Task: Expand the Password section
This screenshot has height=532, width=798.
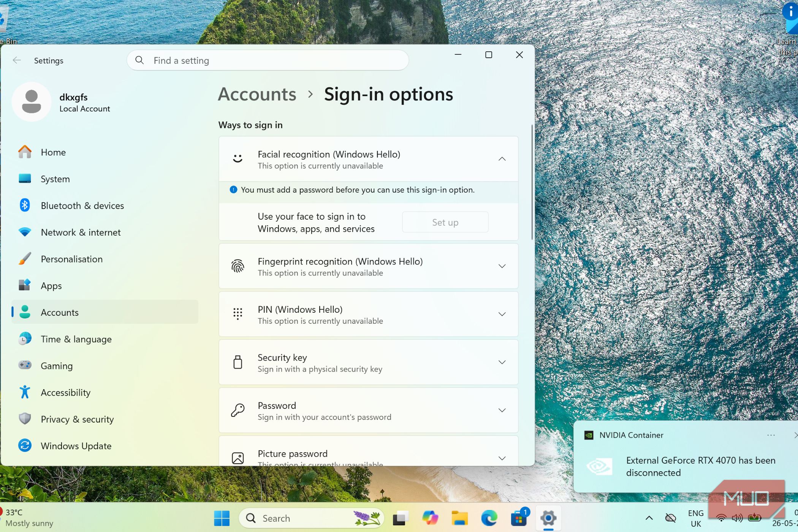Action: [x=502, y=410]
